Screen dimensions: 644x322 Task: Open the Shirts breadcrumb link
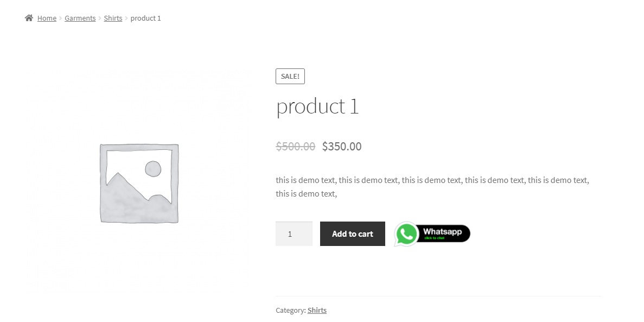coord(113,18)
